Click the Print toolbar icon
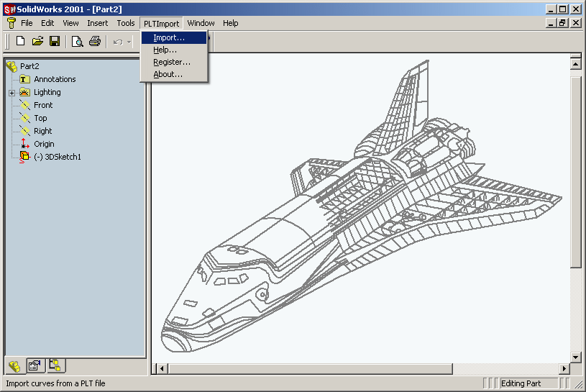 point(95,41)
